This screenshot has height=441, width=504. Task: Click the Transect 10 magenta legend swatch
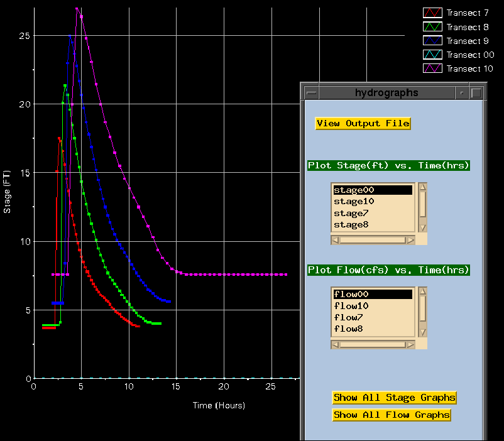pyautogui.click(x=432, y=68)
